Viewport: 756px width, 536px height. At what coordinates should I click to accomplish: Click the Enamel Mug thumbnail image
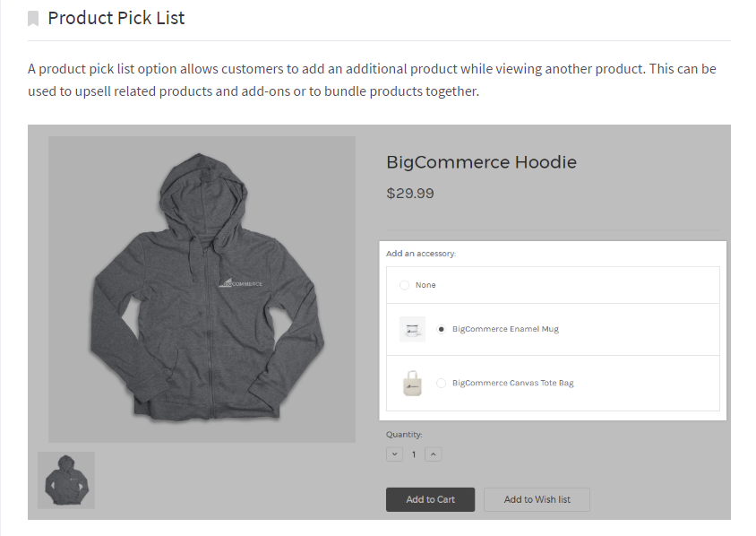(412, 330)
